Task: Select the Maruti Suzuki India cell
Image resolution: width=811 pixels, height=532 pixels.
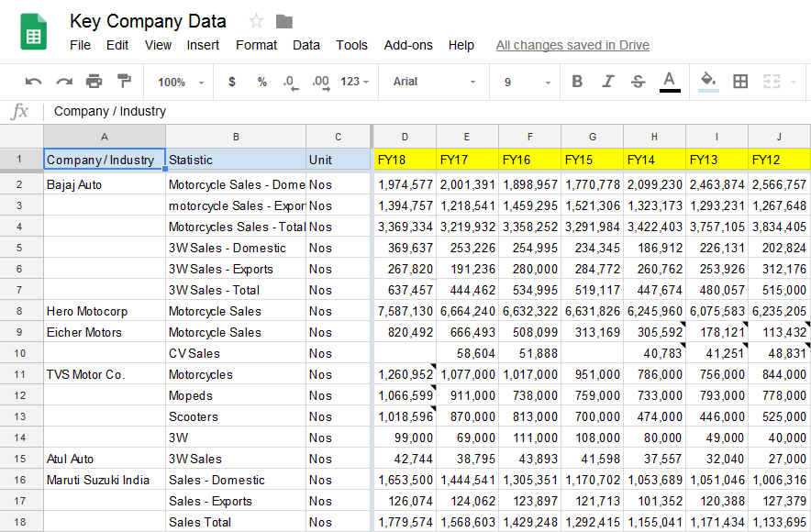Action: [105, 480]
